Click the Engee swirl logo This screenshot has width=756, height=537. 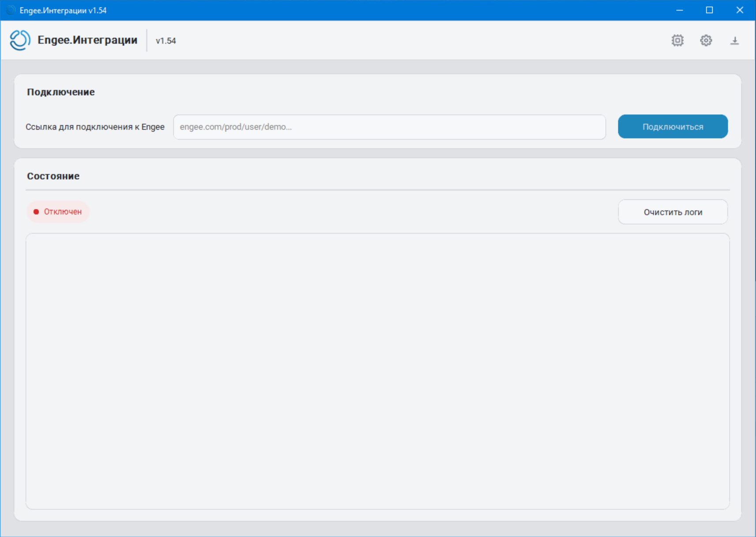click(20, 40)
